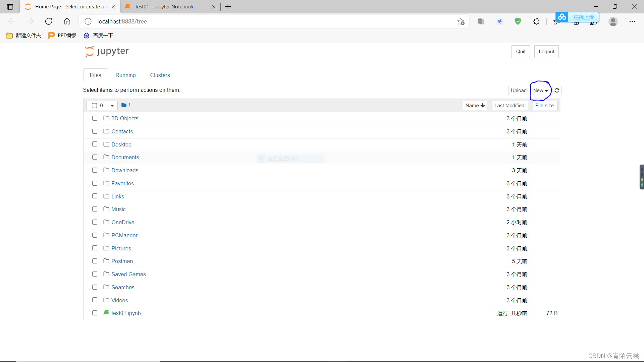Click the add to favorites star icon
644x362 pixels.
pos(461,21)
